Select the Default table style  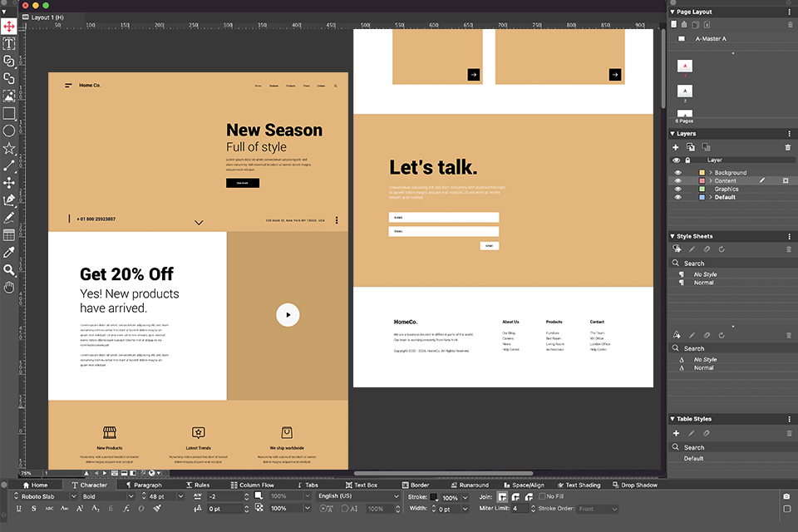[x=693, y=459]
